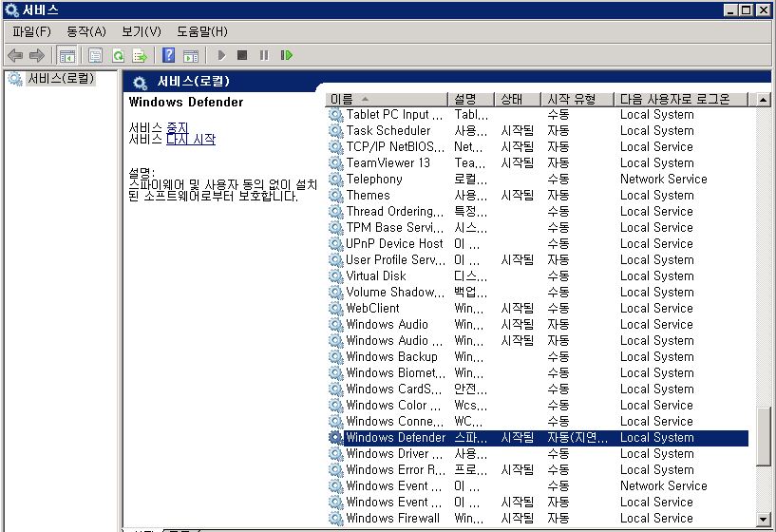
Task: Open the 파일(F) menu
Action: 31,31
